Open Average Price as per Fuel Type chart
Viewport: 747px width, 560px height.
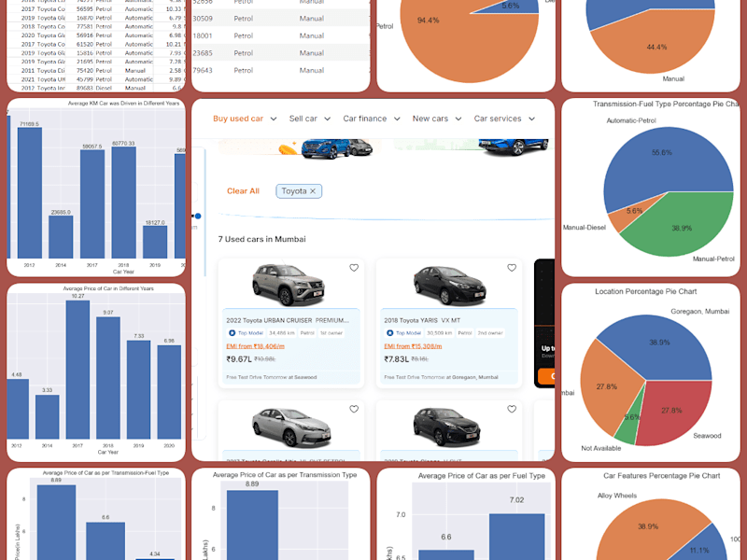click(466, 514)
